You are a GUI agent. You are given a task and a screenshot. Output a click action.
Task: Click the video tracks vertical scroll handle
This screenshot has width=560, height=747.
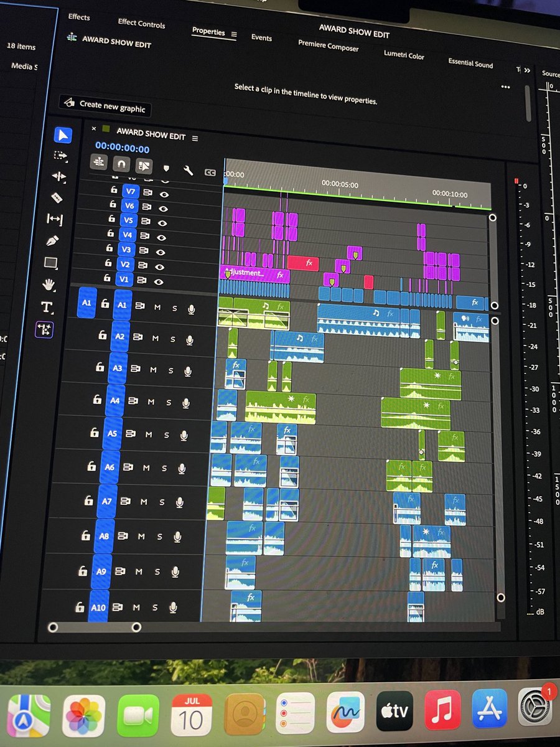pyautogui.click(x=493, y=217)
